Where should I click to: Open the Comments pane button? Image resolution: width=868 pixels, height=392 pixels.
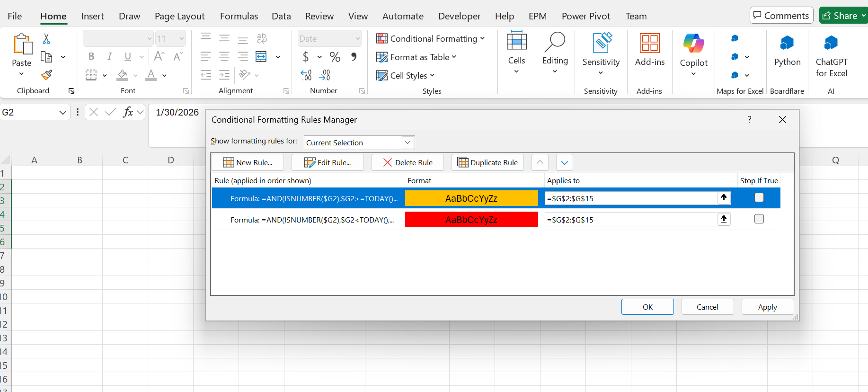(x=781, y=16)
